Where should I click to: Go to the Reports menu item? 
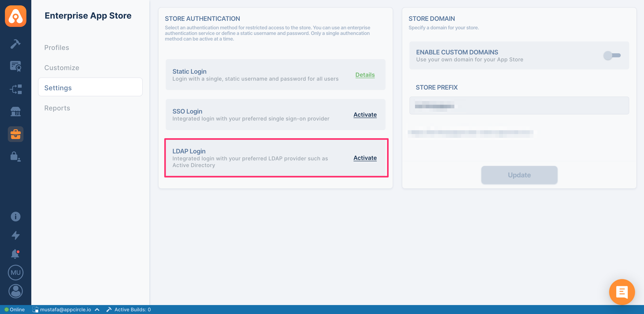(57, 108)
